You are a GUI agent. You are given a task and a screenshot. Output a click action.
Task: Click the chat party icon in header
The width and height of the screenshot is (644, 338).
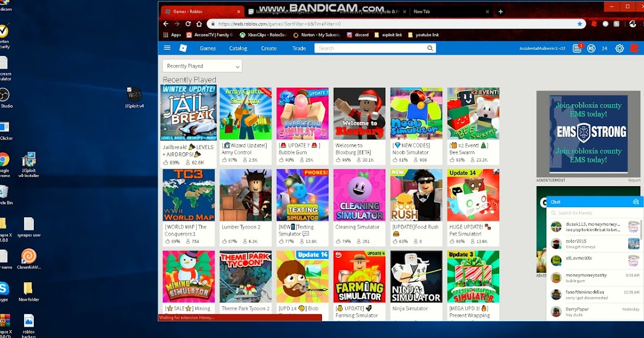(x=636, y=202)
